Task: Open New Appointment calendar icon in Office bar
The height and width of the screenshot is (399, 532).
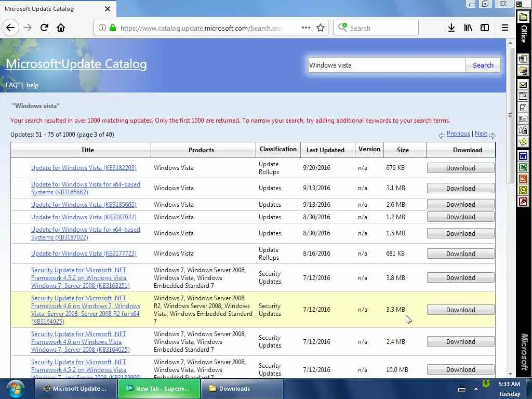Action: coord(523,96)
